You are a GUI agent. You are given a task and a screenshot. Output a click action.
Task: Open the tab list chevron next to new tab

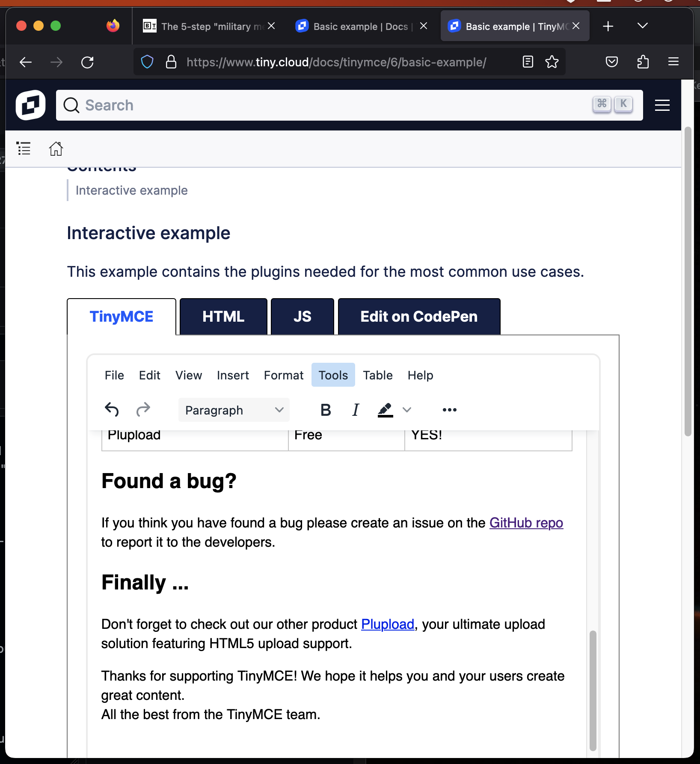coord(642,26)
